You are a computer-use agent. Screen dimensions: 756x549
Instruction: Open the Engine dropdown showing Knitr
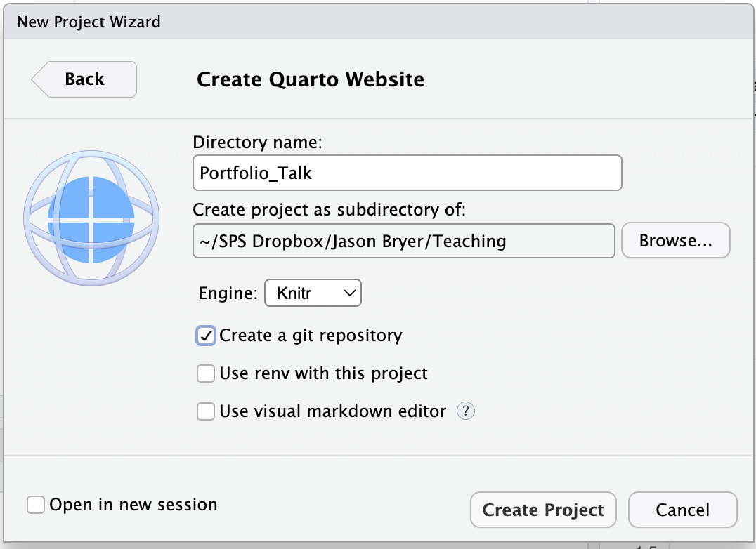(313, 293)
